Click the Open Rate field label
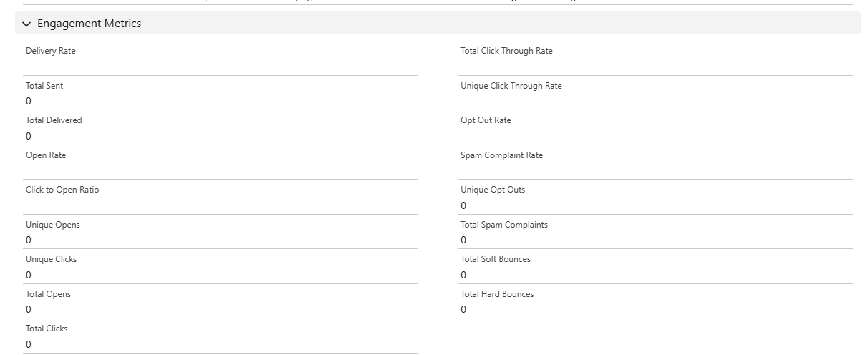The height and width of the screenshot is (355, 868). [x=46, y=155]
